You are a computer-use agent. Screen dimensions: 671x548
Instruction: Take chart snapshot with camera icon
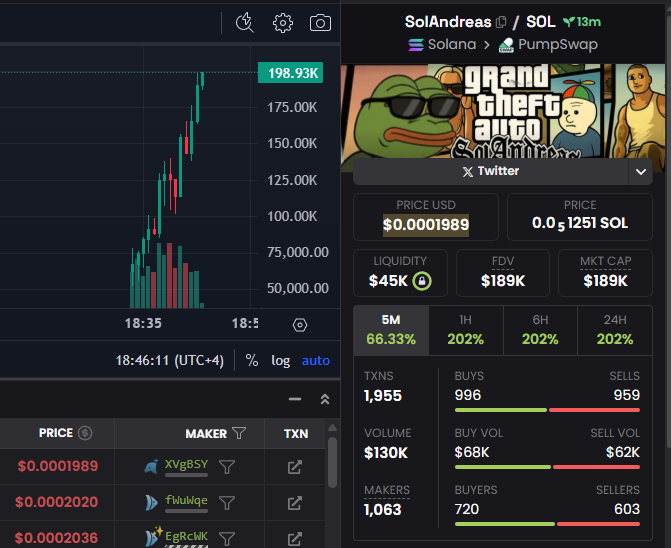pos(320,23)
